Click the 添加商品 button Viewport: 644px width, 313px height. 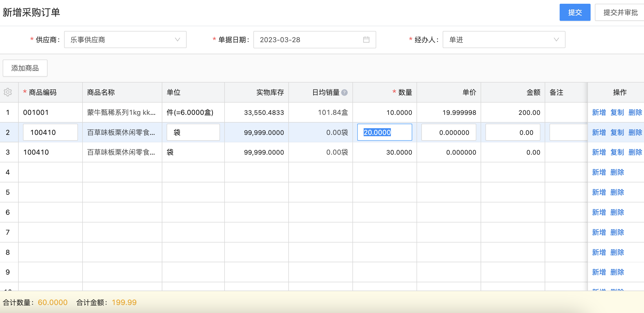(25, 68)
